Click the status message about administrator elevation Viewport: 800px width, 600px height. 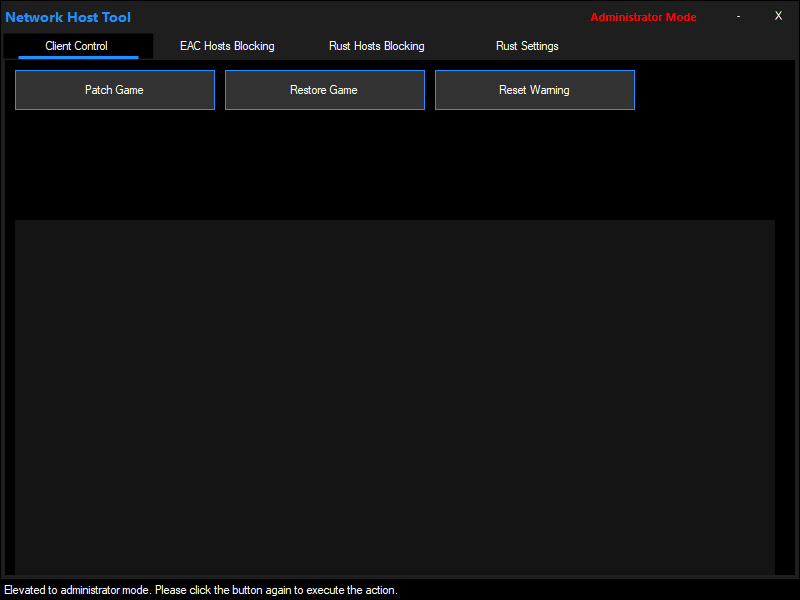pyautogui.click(x=200, y=590)
